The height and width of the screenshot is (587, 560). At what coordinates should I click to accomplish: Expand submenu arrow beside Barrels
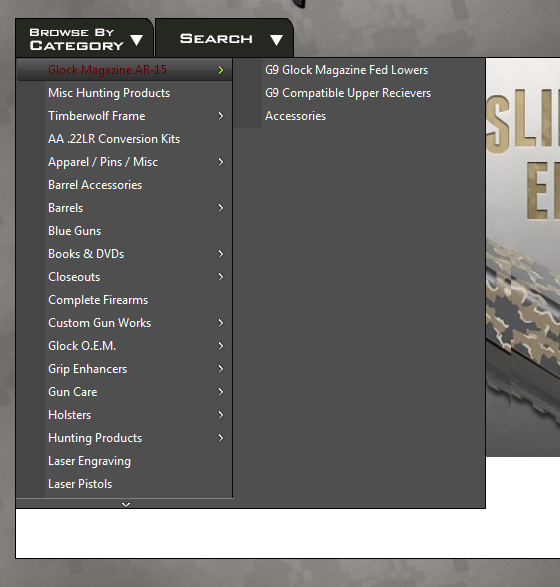tap(221, 208)
